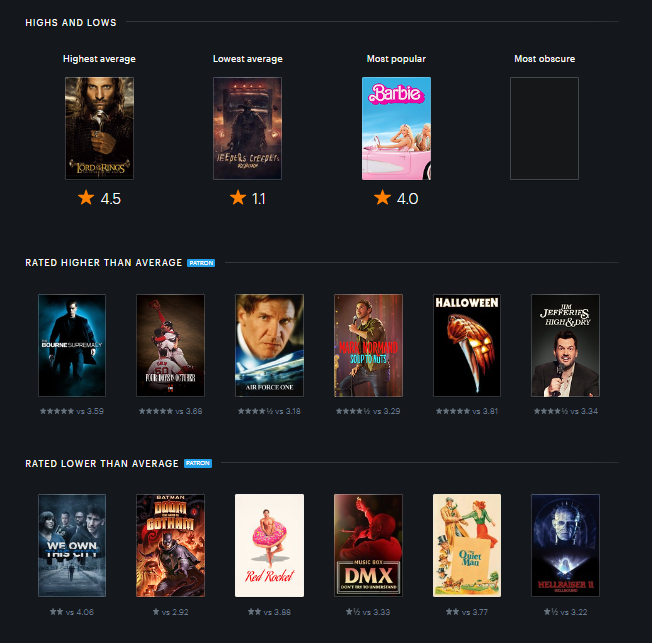Image resolution: width=652 pixels, height=643 pixels.
Task: Open The Bourne Supremacy poster
Action: (x=72, y=345)
